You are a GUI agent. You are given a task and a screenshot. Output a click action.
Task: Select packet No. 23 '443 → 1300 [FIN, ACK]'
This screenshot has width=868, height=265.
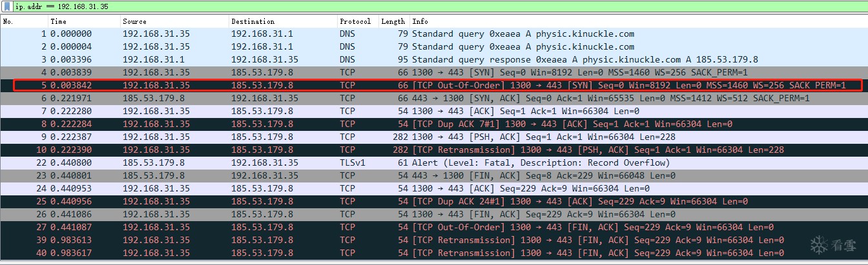click(434, 175)
